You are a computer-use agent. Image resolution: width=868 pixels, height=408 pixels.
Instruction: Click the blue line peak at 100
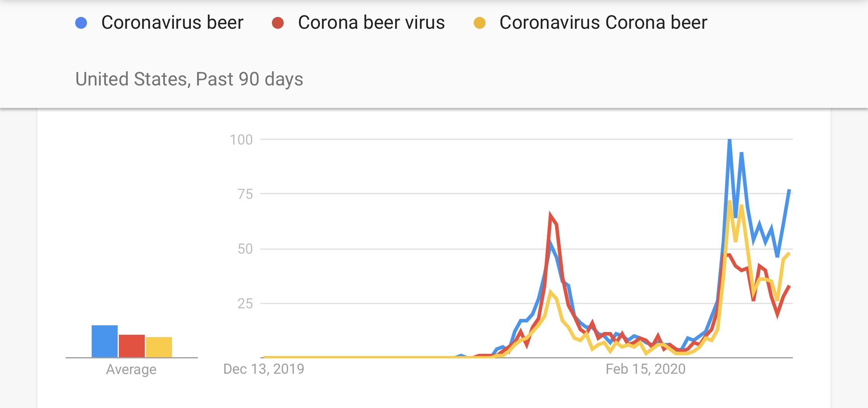729,141
